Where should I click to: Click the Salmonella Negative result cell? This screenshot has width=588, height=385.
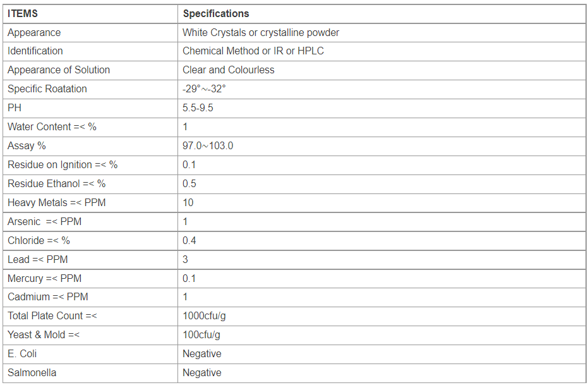[381, 373]
